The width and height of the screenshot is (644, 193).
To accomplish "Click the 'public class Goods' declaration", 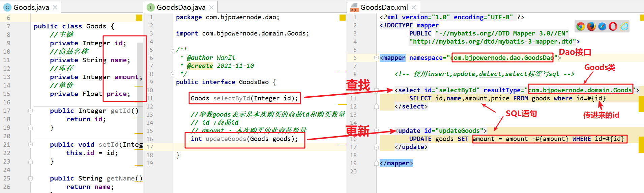I will point(74,26).
